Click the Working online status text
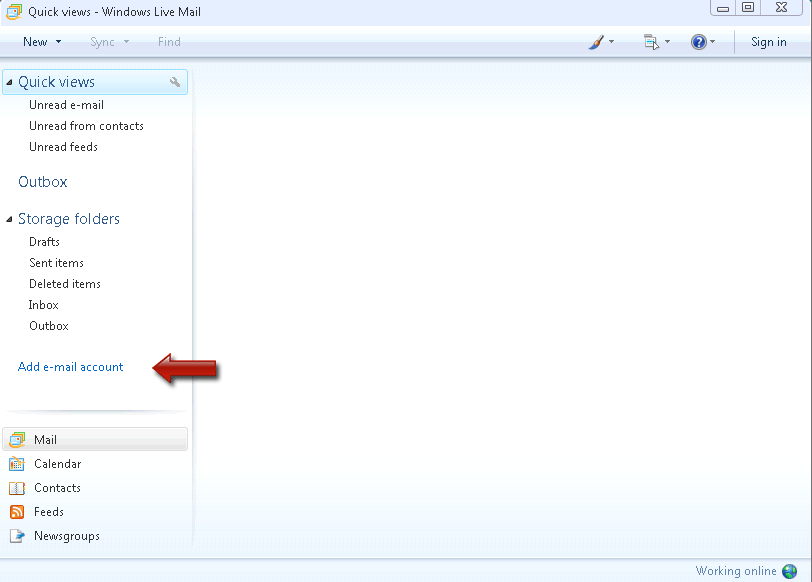Image resolution: width=812 pixels, height=582 pixels. point(735,571)
